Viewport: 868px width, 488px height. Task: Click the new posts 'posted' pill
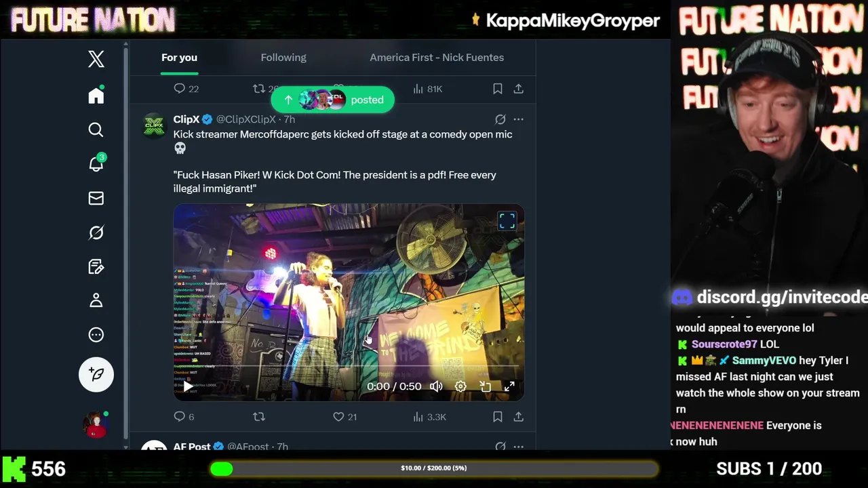click(332, 100)
